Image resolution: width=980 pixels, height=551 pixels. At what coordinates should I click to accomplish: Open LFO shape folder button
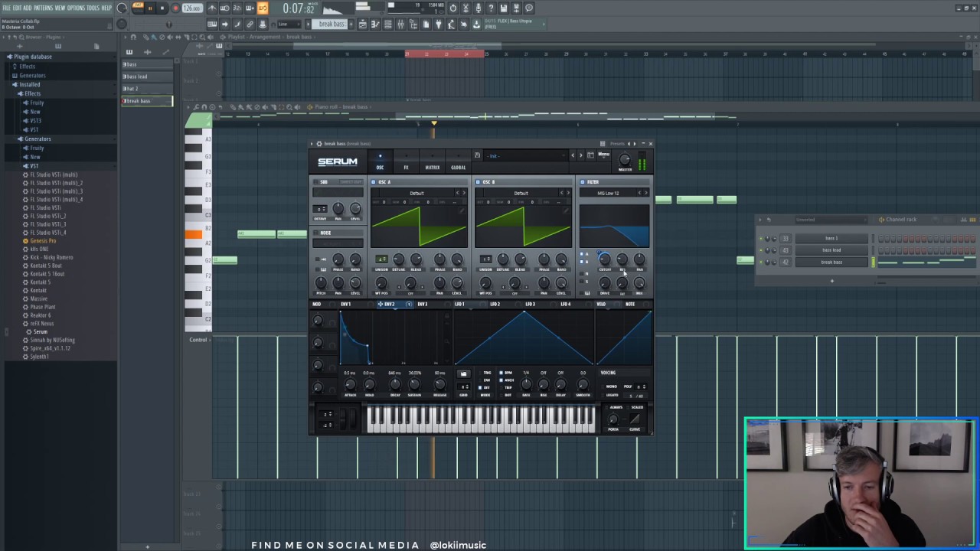[464, 373]
